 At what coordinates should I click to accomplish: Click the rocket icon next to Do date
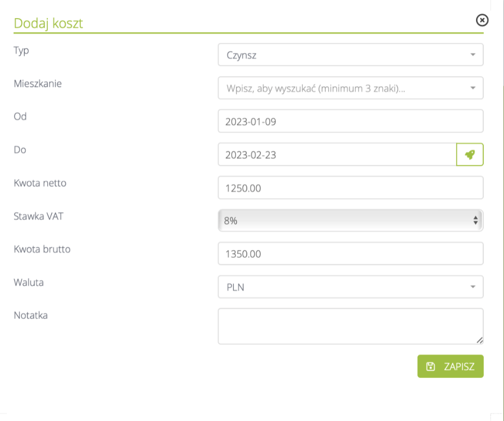[470, 155]
